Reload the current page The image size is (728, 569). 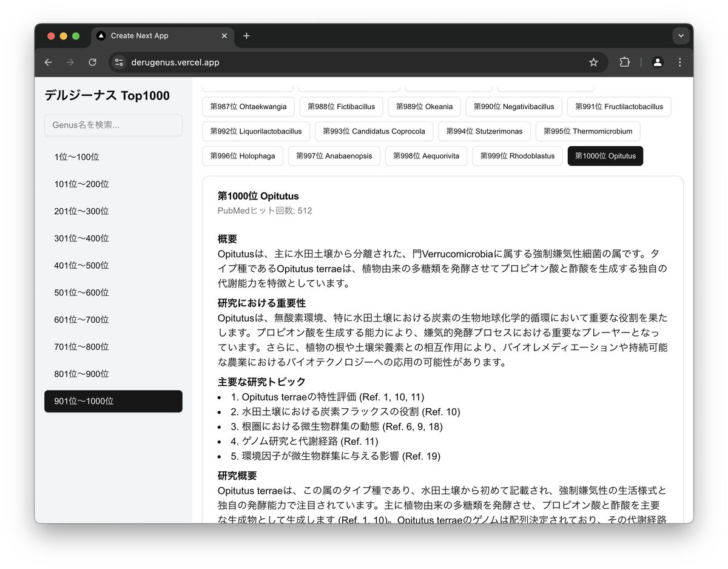point(92,62)
